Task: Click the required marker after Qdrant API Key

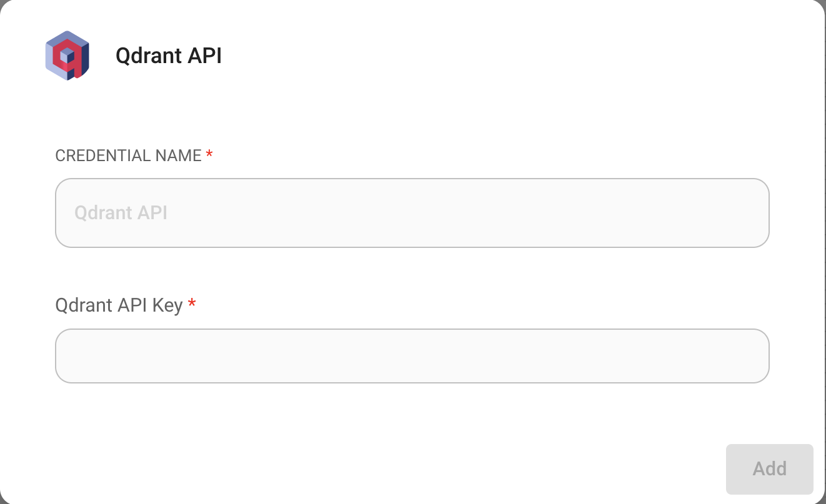Action: click(x=192, y=304)
